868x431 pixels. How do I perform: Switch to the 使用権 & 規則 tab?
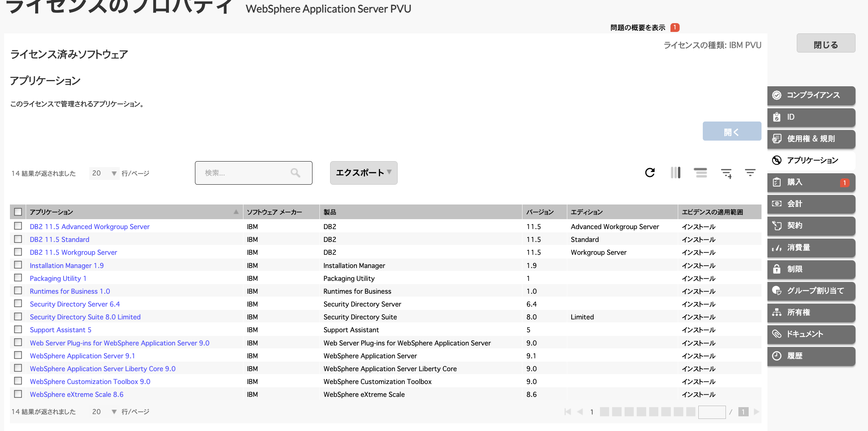point(811,139)
